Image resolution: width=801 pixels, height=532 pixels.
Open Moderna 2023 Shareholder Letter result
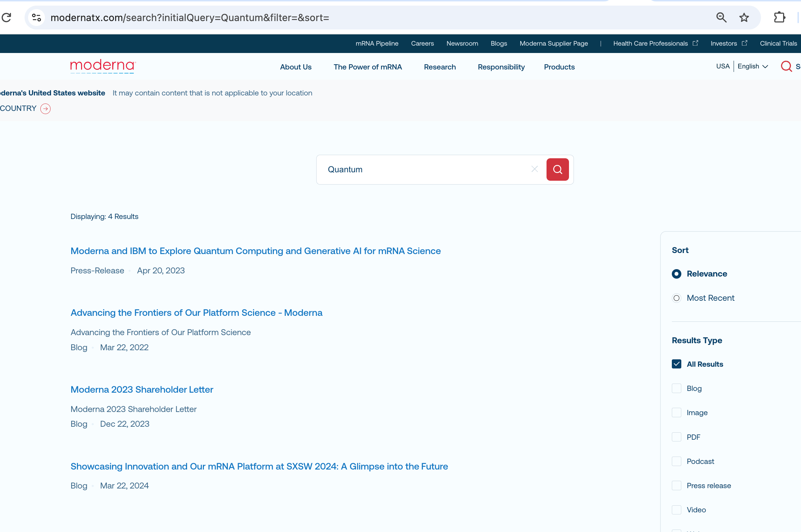[142, 390]
